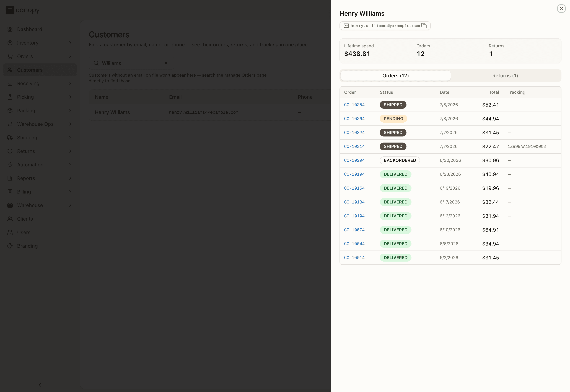Viewport: 570px width, 392px height.
Task: Expand the Warehouse Ops menu chevron
Action: click(x=70, y=124)
